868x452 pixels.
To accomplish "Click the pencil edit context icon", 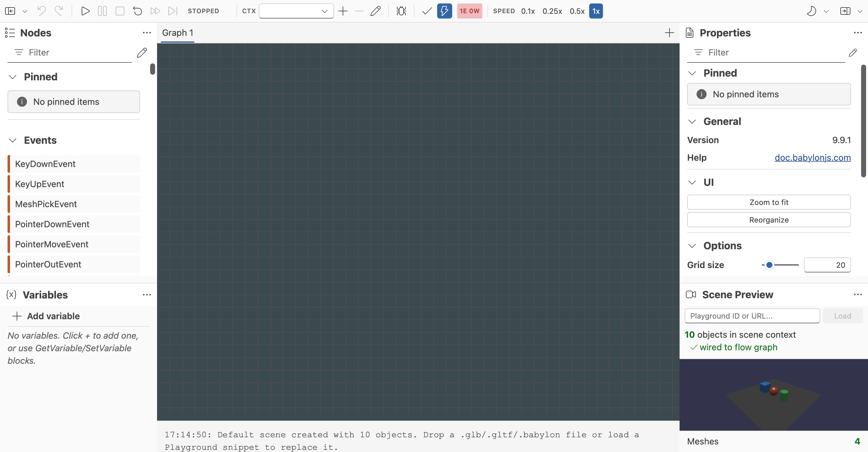I will (375, 11).
